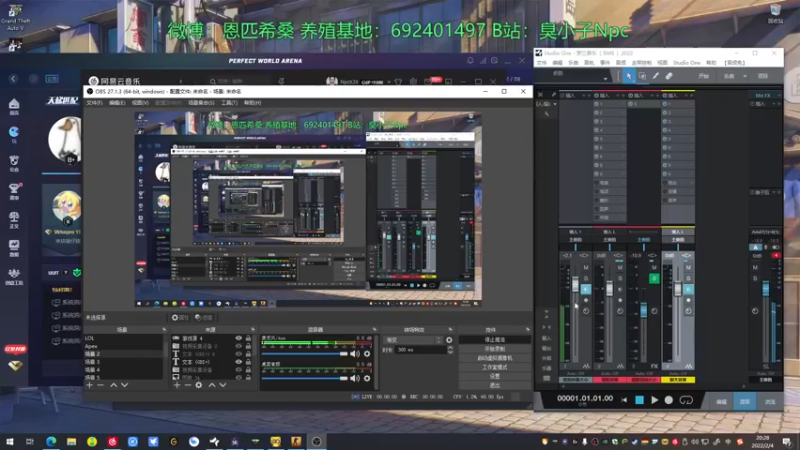Viewport: 800px width, 450px height.
Task: Open OBS 帮助(H) menu
Action: click(x=252, y=103)
